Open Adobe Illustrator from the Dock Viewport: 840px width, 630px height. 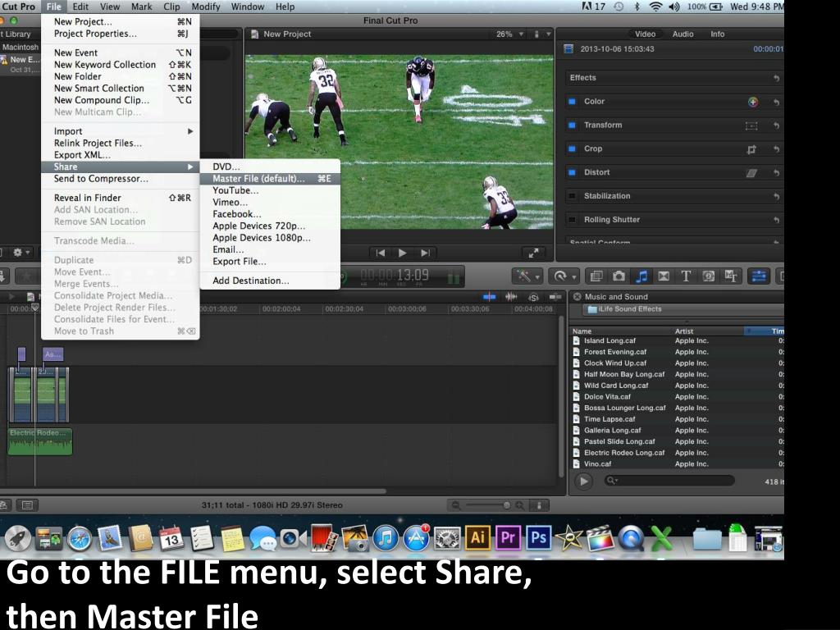(x=477, y=537)
